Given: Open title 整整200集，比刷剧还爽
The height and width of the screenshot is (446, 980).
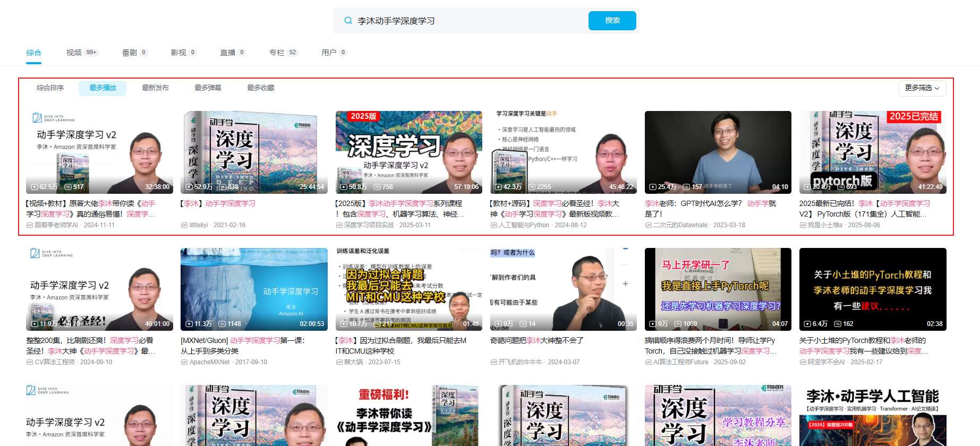Looking at the screenshot, I should 91,346.
